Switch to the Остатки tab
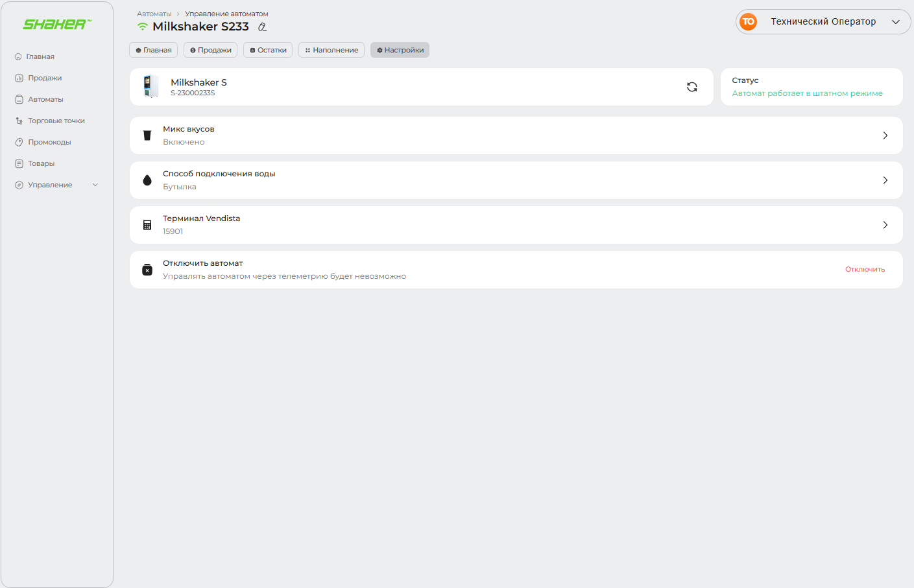Image resolution: width=914 pixels, height=588 pixels. 268,50
